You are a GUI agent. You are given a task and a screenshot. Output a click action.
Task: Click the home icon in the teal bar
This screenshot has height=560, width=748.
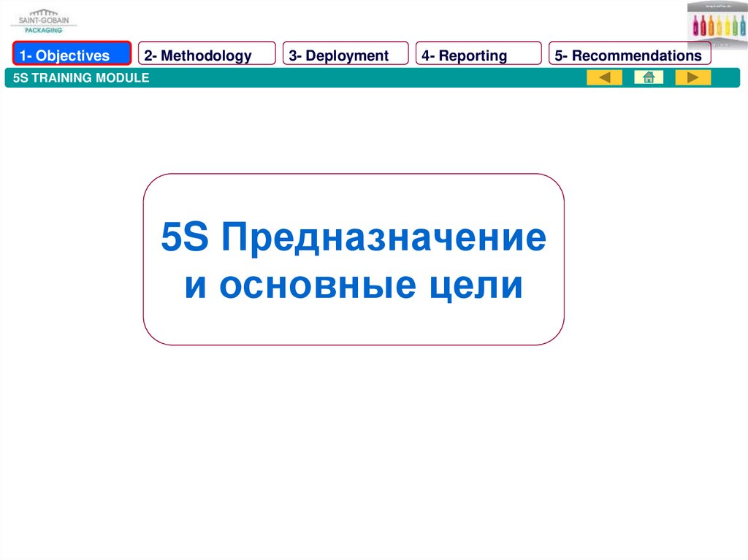point(649,77)
